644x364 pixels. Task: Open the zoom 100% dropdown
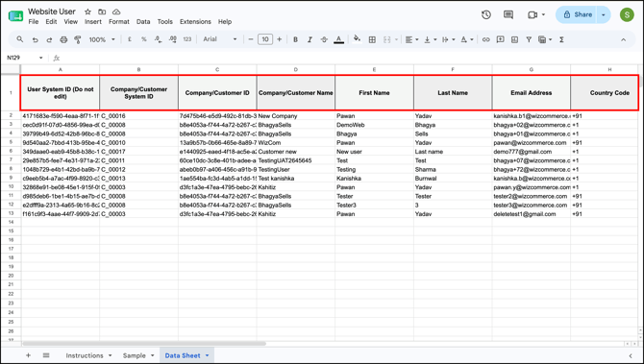[102, 39]
